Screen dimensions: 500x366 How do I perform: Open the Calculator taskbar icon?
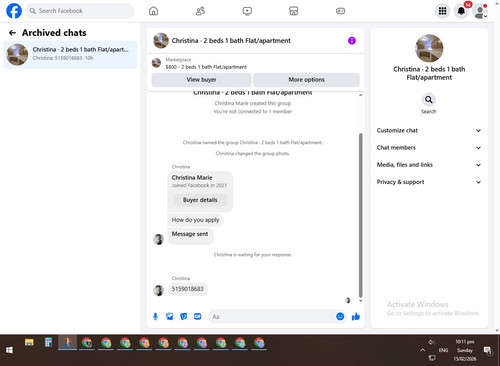(48, 342)
